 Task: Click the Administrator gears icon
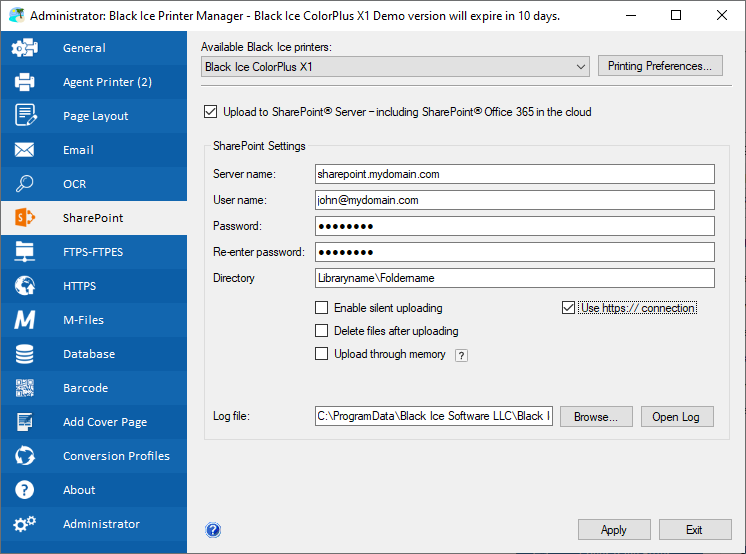[24, 524]
